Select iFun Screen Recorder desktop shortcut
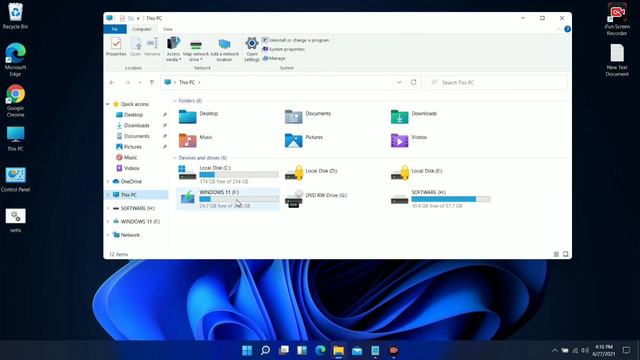 coord(617,20)
